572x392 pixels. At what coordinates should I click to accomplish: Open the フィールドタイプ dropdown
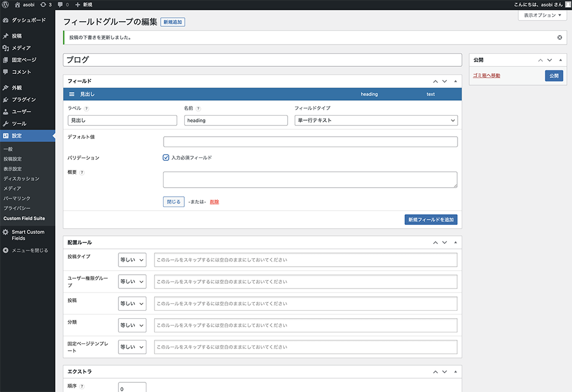376,120
